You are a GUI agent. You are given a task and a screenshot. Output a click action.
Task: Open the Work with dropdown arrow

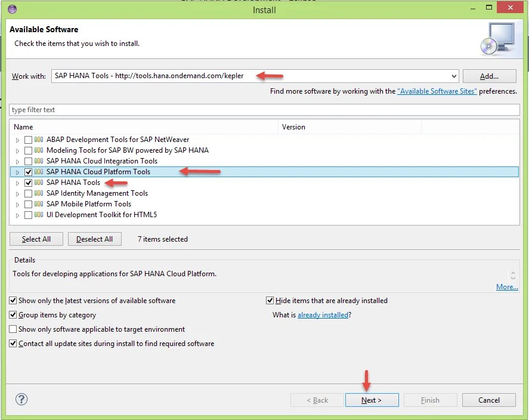(x=454, y=76)
